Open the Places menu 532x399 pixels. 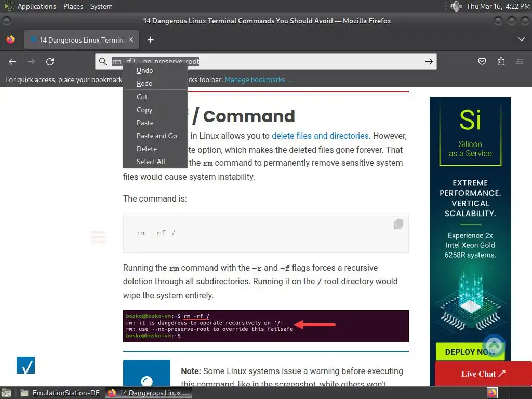[73, 6]
